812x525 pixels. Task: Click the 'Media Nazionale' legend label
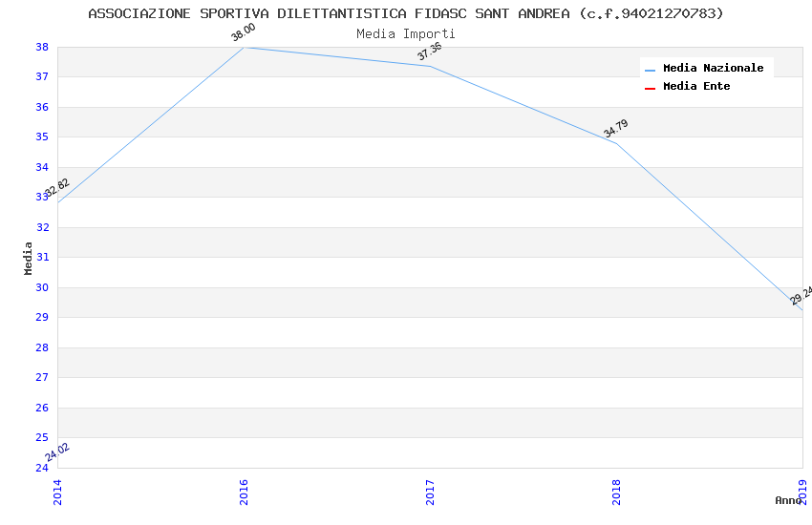click(x=713, y=68)
